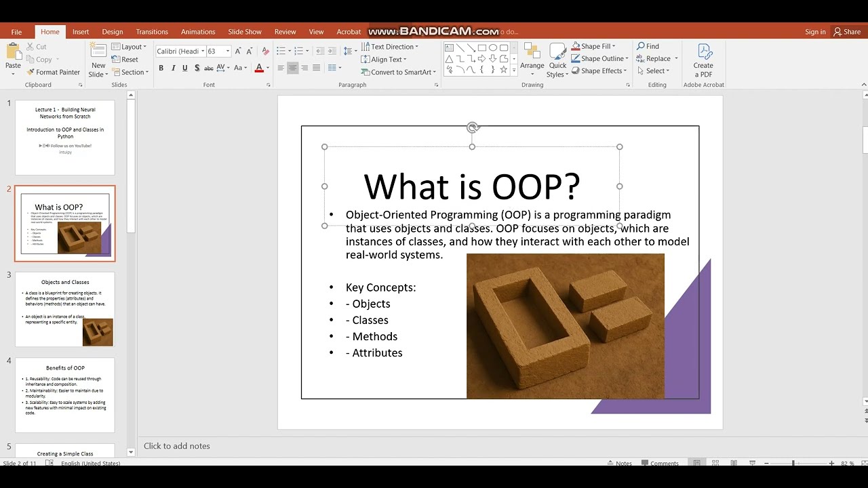Expand the Section dropdown
The image size is (868, 488).
click(129, 72)
